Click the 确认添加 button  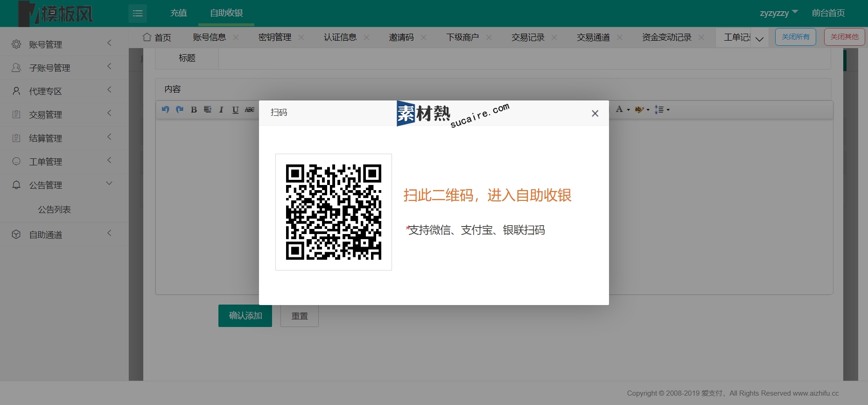(245, 316)
